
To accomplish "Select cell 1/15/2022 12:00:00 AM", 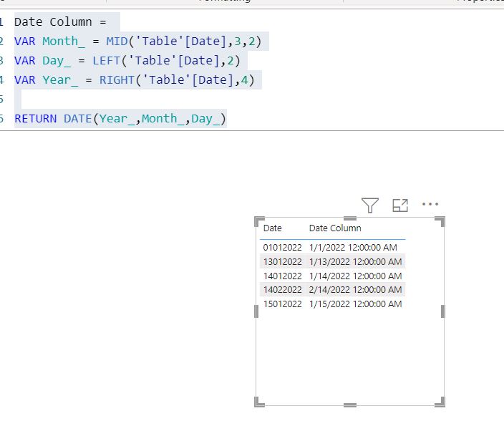I will pyautogui.click(x=355, y=304).
